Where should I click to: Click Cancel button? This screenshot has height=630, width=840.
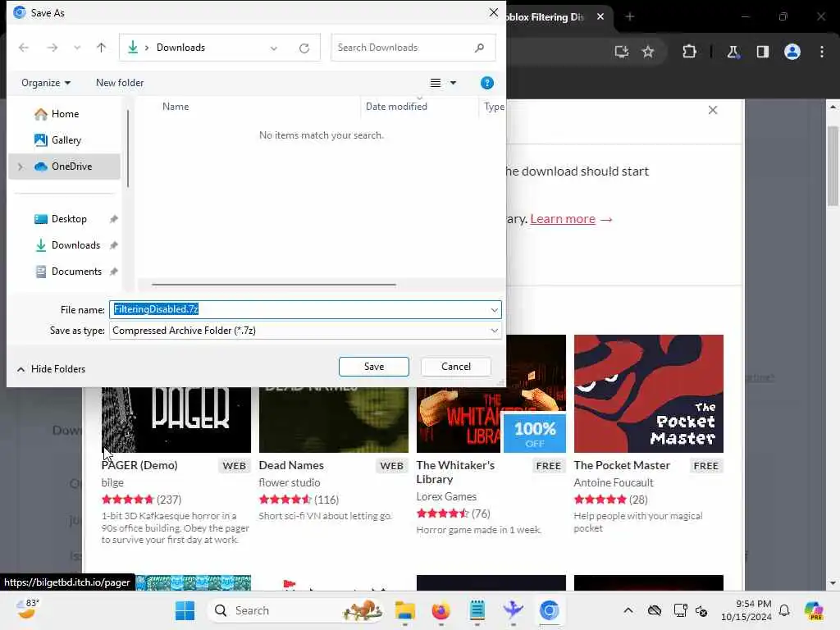[x=456, y=367]
